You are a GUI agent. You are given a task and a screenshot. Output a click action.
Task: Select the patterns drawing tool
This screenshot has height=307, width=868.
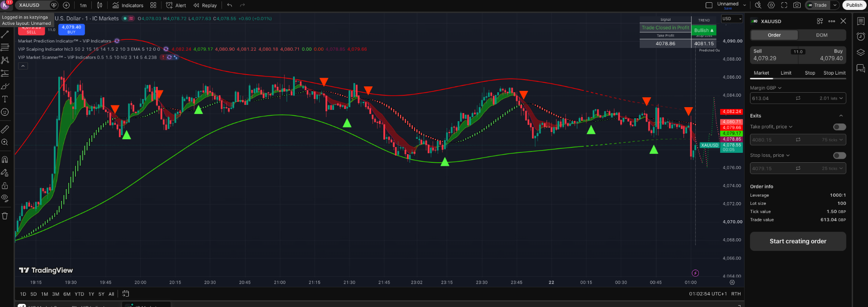point(5,60)
